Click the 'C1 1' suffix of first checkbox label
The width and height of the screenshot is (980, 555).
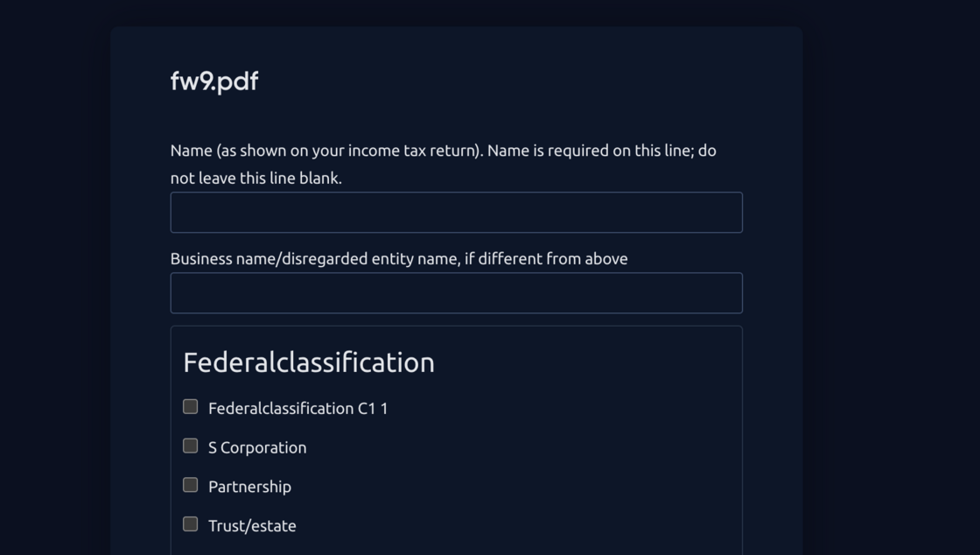[373, 409]
